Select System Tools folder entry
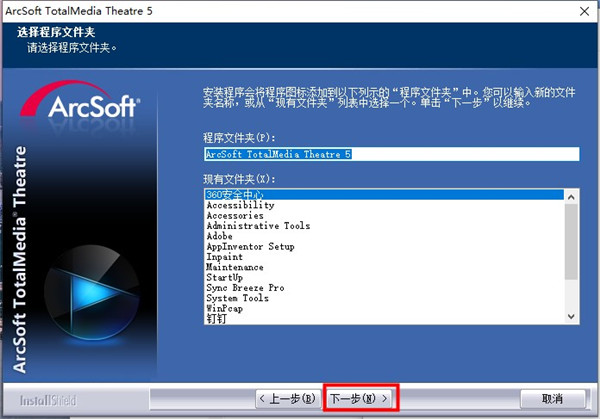This screenshot has width=600, height=419. (x=240, y=298)
